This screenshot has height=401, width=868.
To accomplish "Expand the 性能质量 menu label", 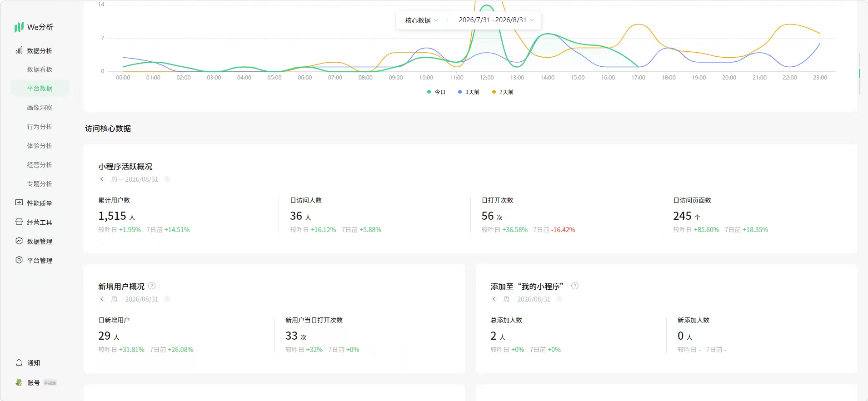I will click(x=40, y=203).
